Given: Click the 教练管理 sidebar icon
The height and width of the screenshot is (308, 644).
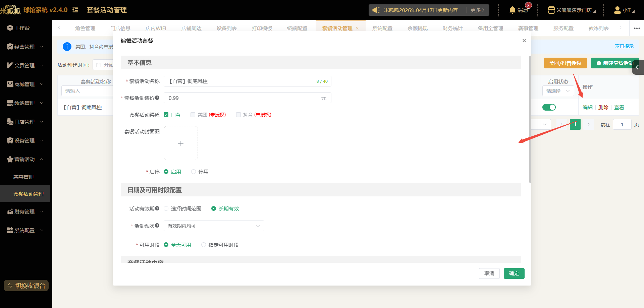Looking at the screenshot, I should click(x=10, y=103).
